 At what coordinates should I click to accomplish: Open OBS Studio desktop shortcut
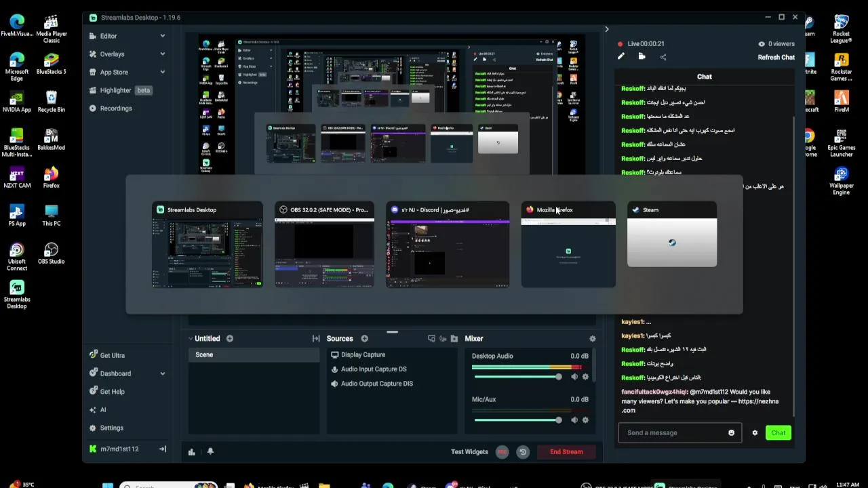click(x=51, y=253)
